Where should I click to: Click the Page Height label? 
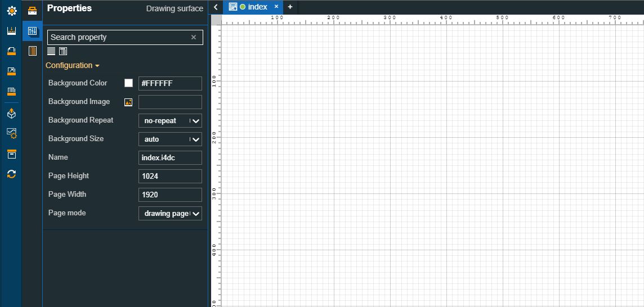pos(69,175)
